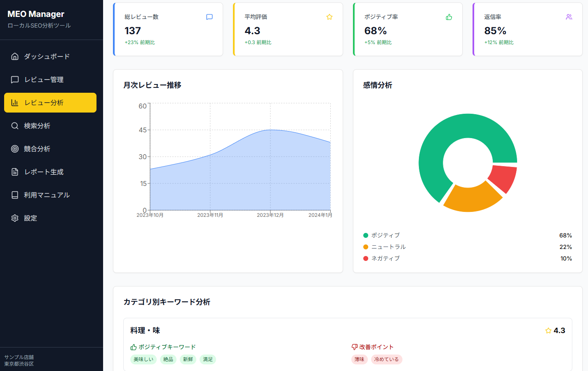Open 競合分析 via its target icon
The height and width of the screenshot is (371, 588).
[x=15, y=148]
